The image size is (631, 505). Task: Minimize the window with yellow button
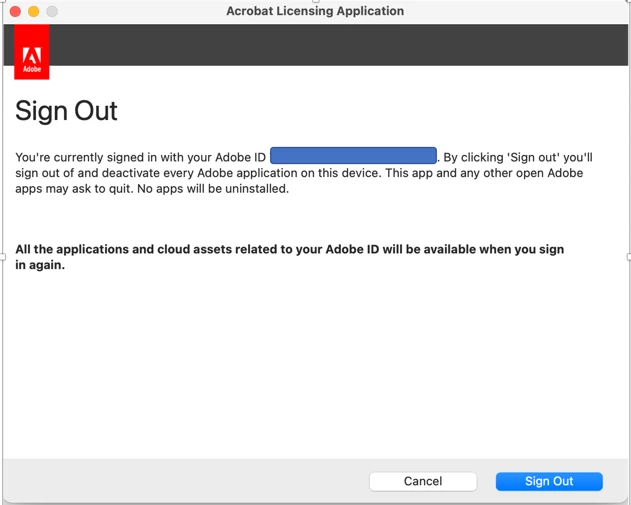click(34, 11)
